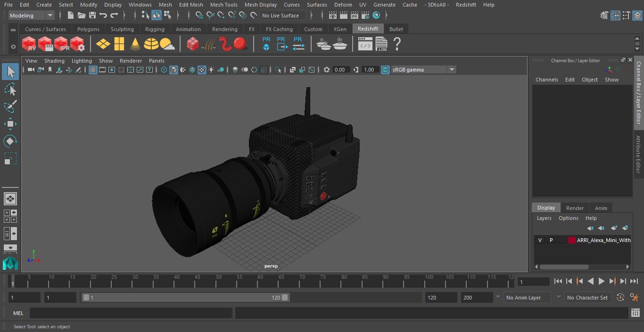Image resolution: width=644 pixels, height=332 pixels.
Task: Select the Paint Selection tool
Action: (x=10, y=106)
